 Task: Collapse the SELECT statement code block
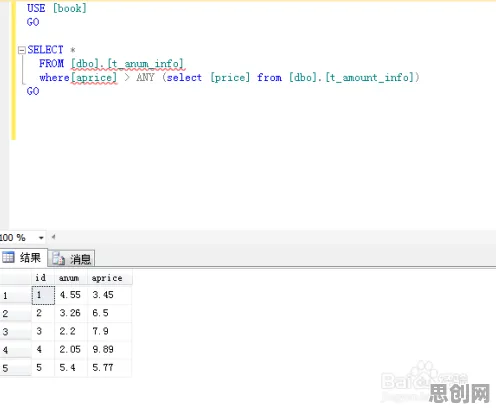pos(22,50)
